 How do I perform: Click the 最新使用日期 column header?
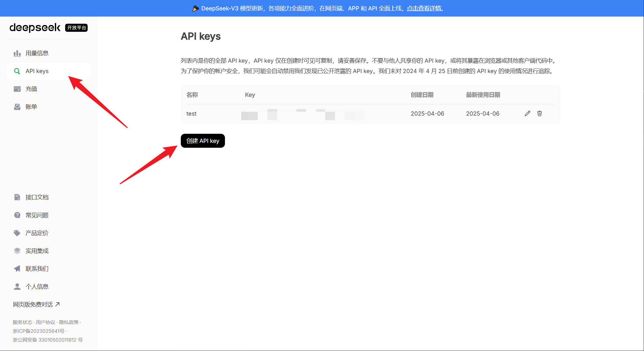483,95
